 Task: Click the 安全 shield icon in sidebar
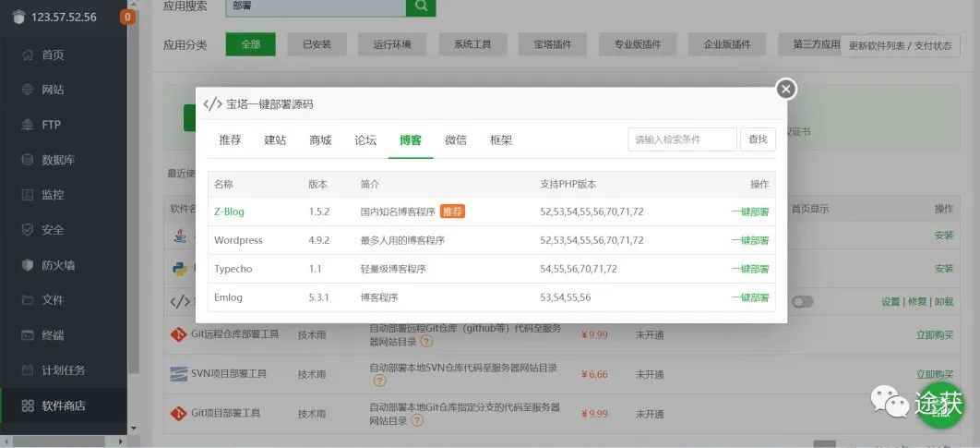click(28, 230)
